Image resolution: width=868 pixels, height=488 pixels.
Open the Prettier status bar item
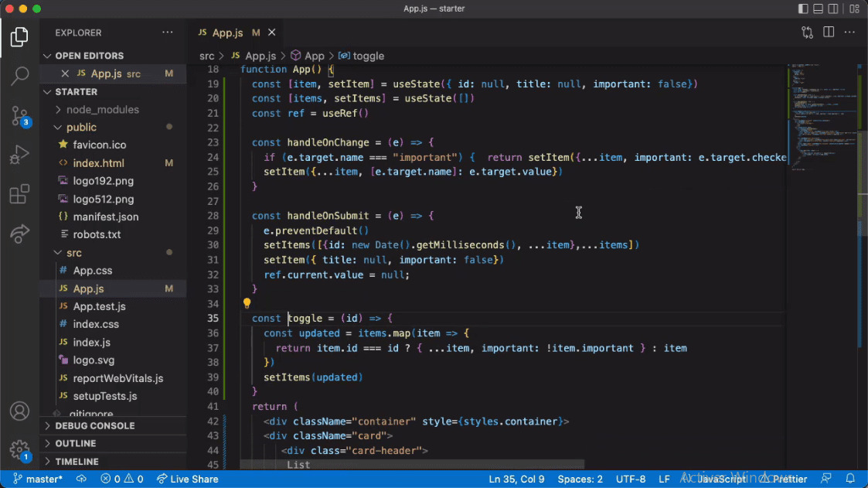788,479
